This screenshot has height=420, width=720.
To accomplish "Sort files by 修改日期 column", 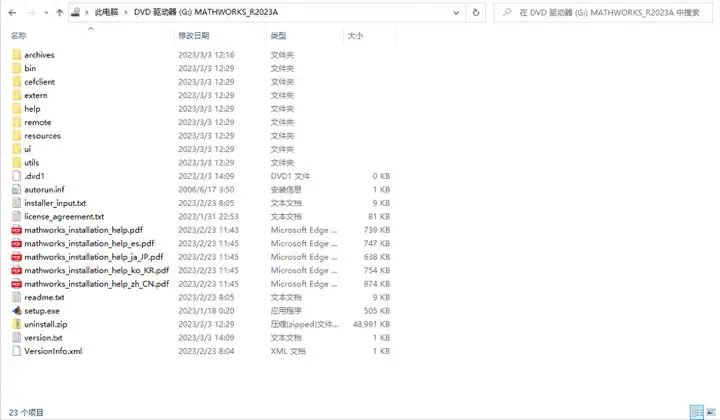I will pos(194,36).
